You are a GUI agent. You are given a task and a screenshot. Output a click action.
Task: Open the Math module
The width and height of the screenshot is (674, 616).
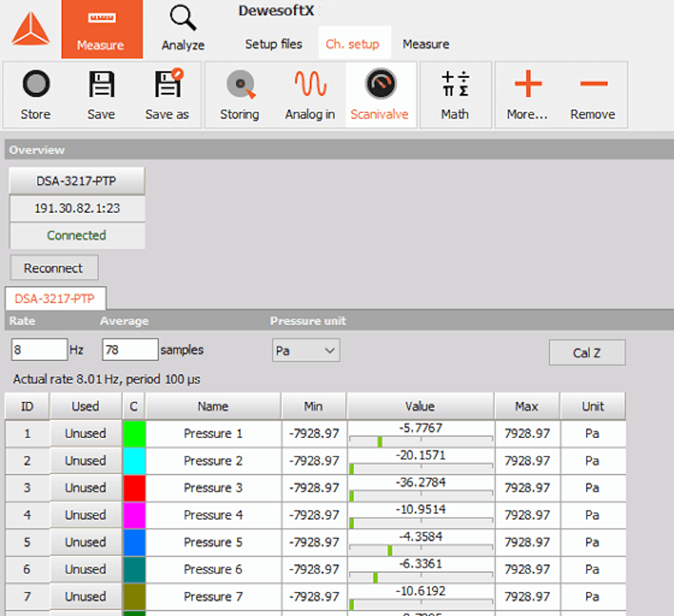click(x=455, y=95)
